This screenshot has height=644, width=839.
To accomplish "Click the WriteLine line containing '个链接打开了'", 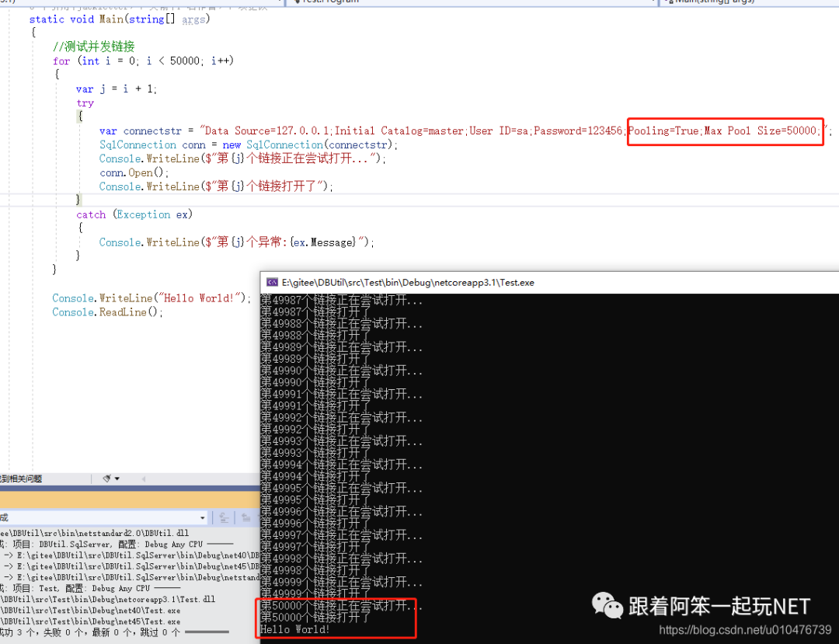I will [216, 186].
